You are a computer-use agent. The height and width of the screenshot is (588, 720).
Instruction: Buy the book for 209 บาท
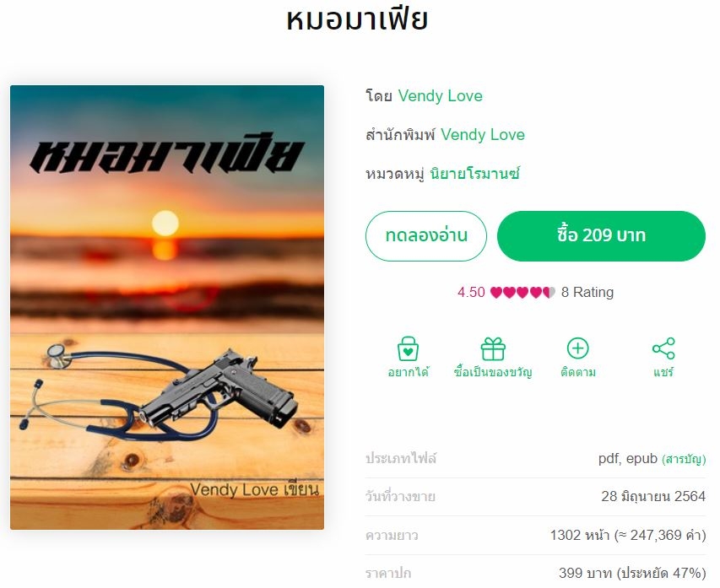pos(601,236)
